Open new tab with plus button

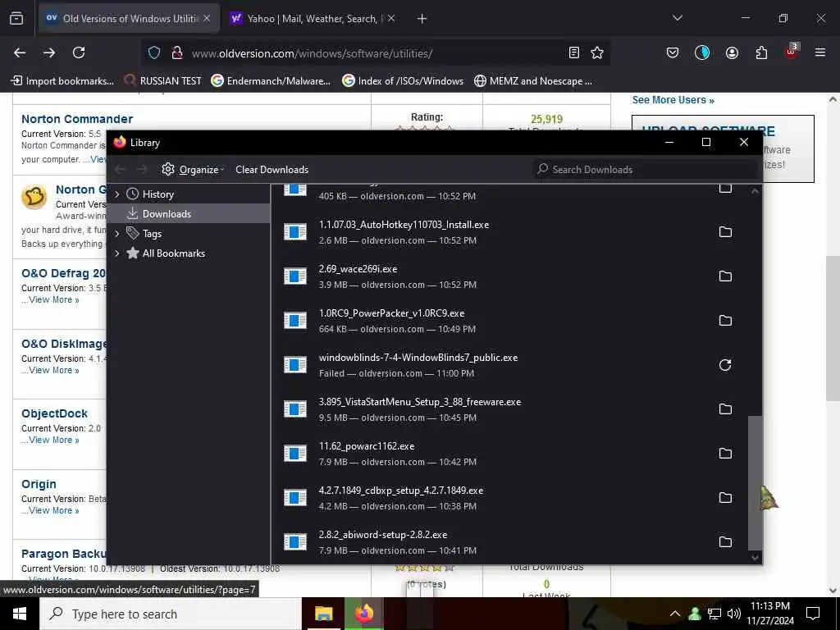(422, 19)
